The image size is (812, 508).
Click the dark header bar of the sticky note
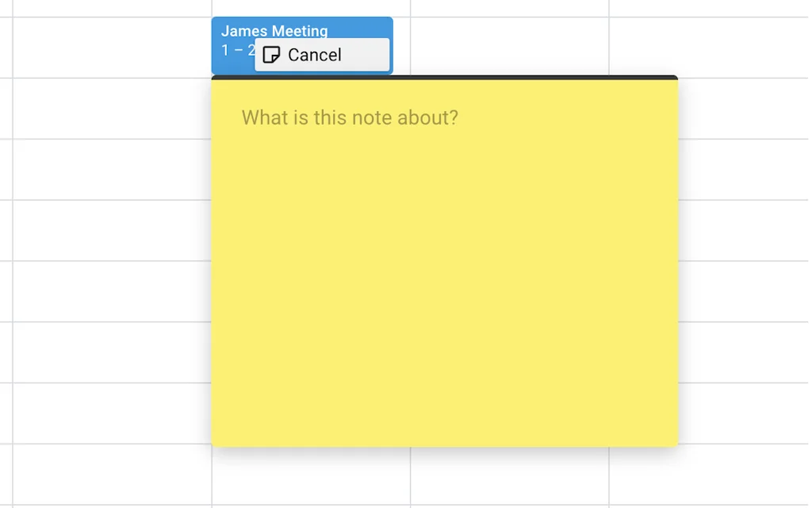click(x=444, y=78)
